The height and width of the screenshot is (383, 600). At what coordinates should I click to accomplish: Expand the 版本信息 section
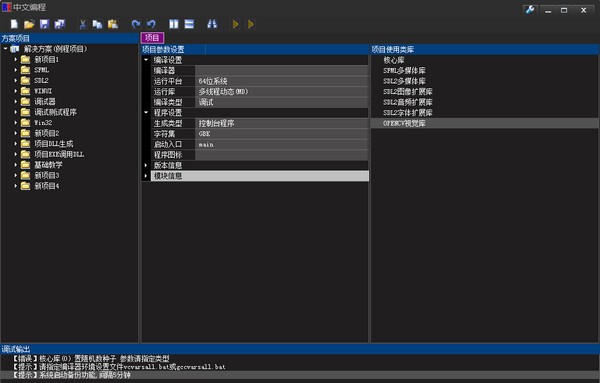[x=146, y=165]
